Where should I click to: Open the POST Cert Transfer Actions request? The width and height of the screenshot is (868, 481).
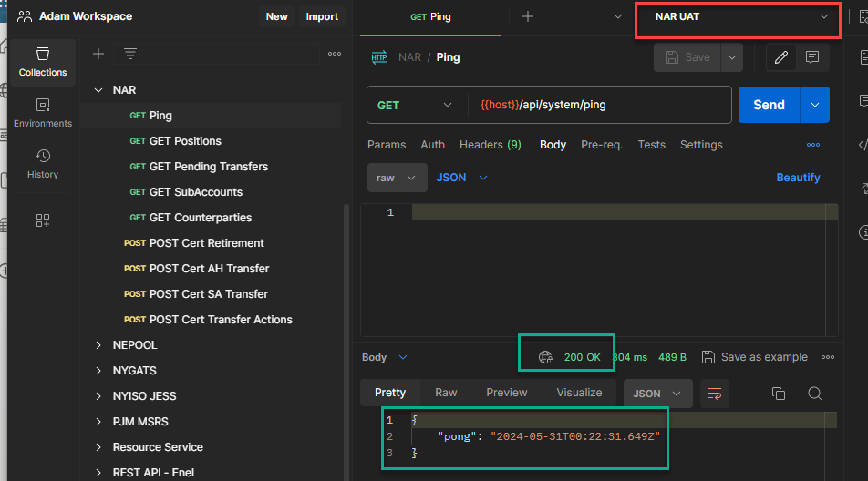click(x=208, y=320)
